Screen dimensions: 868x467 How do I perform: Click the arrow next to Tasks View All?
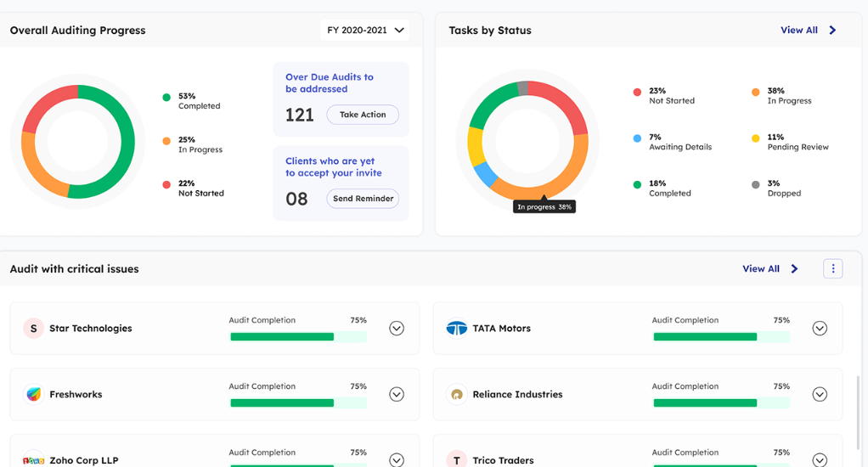pyautogui.click(x=832, y=31)
